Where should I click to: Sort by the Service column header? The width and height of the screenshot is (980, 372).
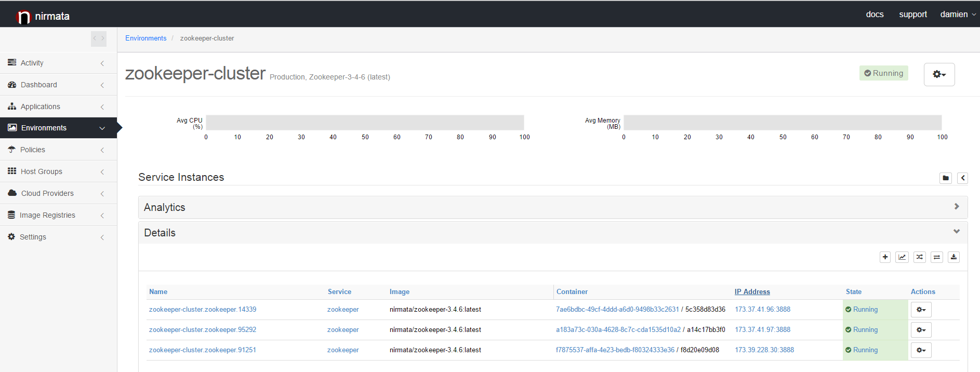[x=339, y=292]
